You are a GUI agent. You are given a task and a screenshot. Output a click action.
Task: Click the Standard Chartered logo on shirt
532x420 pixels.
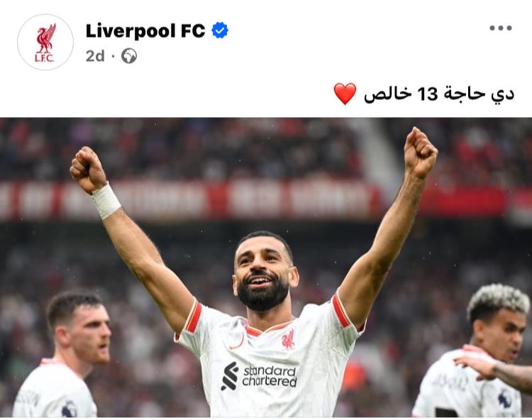click(259, 376)
